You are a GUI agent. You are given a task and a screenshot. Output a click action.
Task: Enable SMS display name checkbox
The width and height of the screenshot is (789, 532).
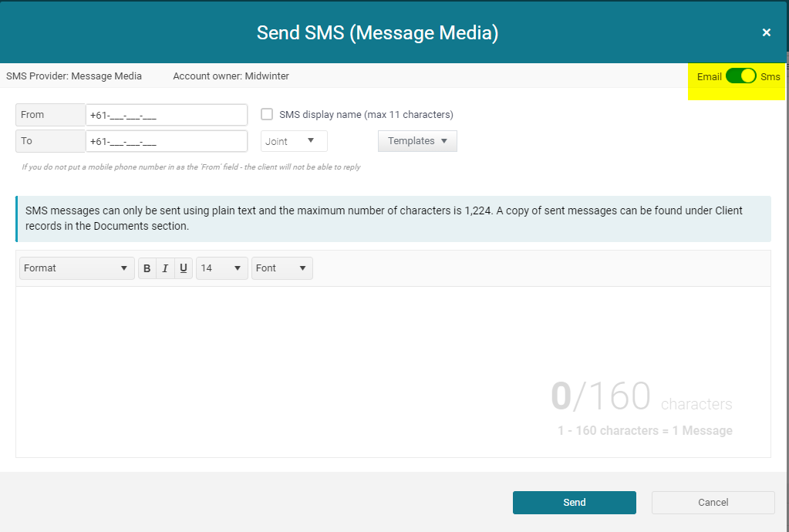267,114
